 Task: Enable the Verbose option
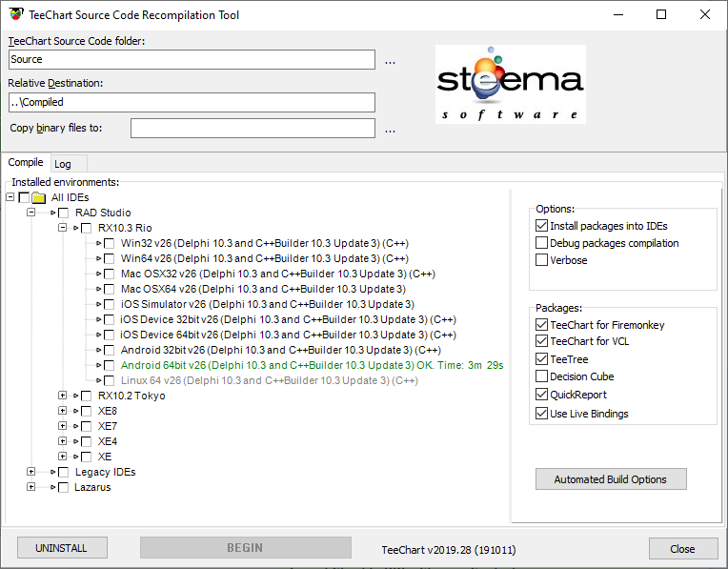pyautogui.click(x=541, y=260)
